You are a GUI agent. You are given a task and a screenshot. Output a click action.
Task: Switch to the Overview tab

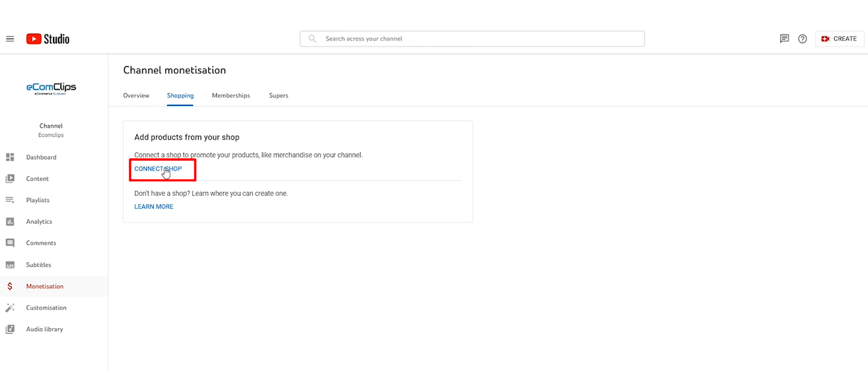[x=136, y=95]
